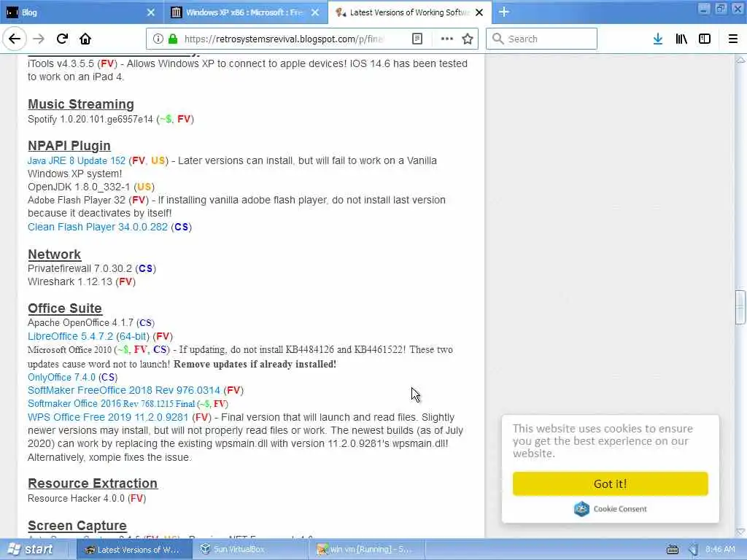This screenshot has height=560, width=747.
Task: Open the Java JRE 8 Update 152 link
Action: click(x=76, y=160)
